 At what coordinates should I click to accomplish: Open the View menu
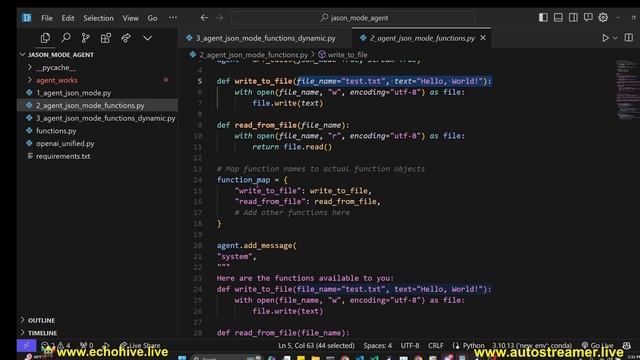[x=131, y=18]
